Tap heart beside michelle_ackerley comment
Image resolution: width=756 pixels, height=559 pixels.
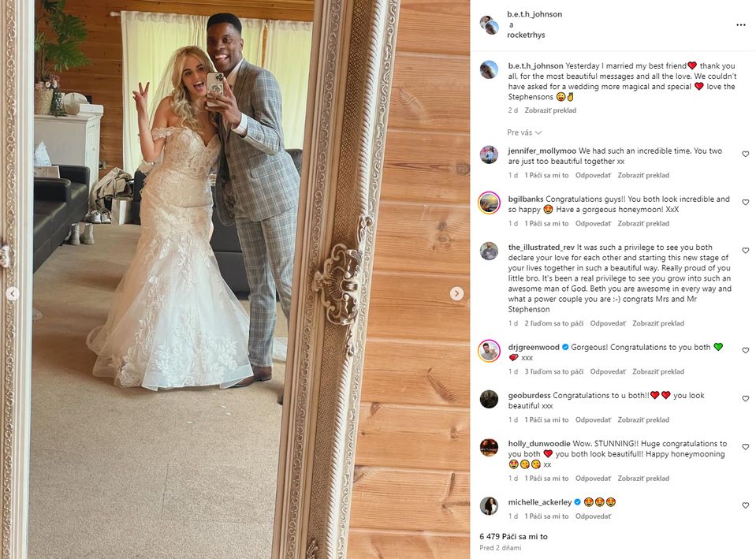[x=746, y=505]
